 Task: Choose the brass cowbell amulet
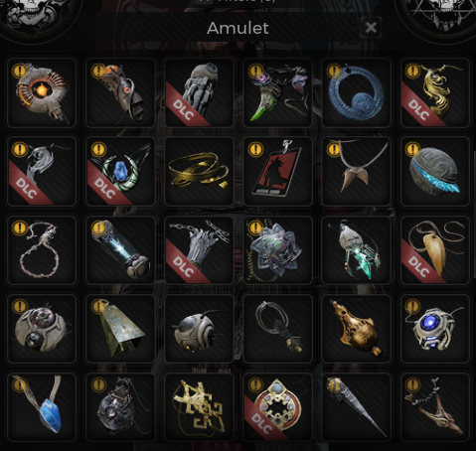[120, 329]
